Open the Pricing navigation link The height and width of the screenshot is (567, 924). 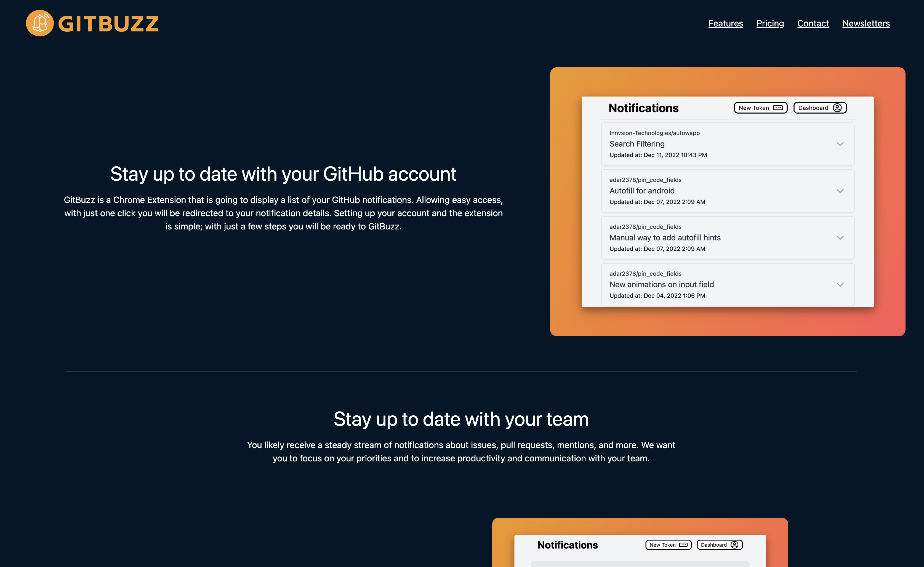click(770, 23)
